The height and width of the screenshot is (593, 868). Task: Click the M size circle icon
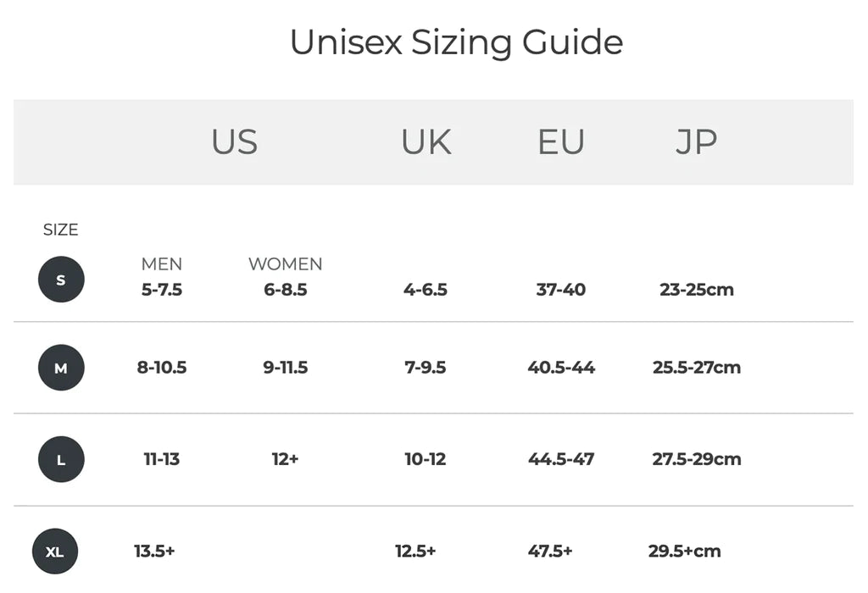(x=61, y=368)
